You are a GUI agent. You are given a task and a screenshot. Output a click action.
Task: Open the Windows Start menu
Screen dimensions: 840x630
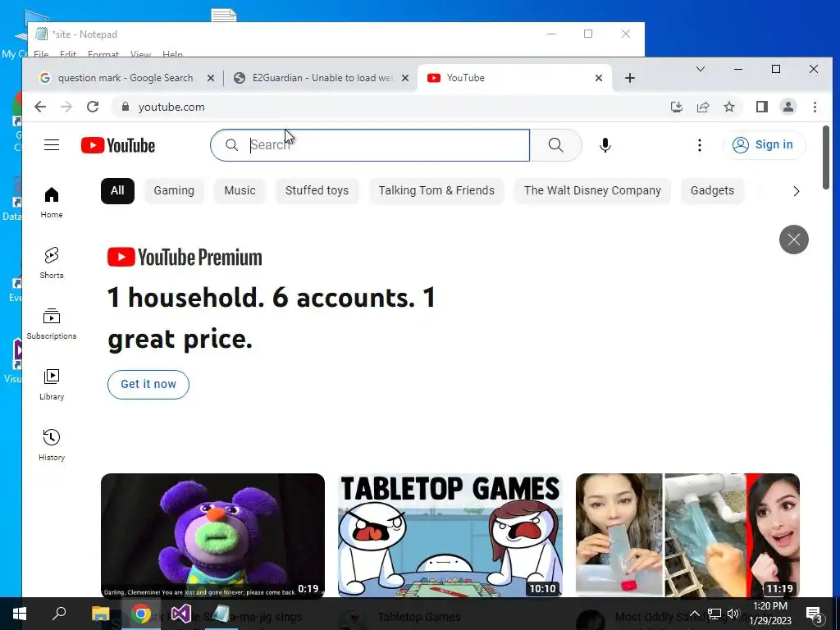(x=20, y=614)
